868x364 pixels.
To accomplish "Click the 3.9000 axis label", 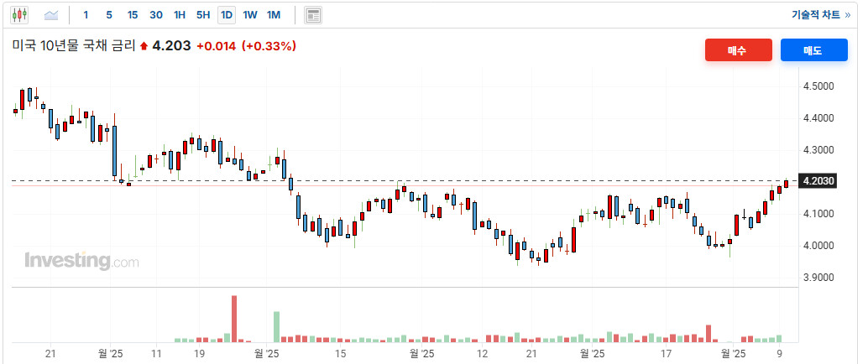I will 818,278.
